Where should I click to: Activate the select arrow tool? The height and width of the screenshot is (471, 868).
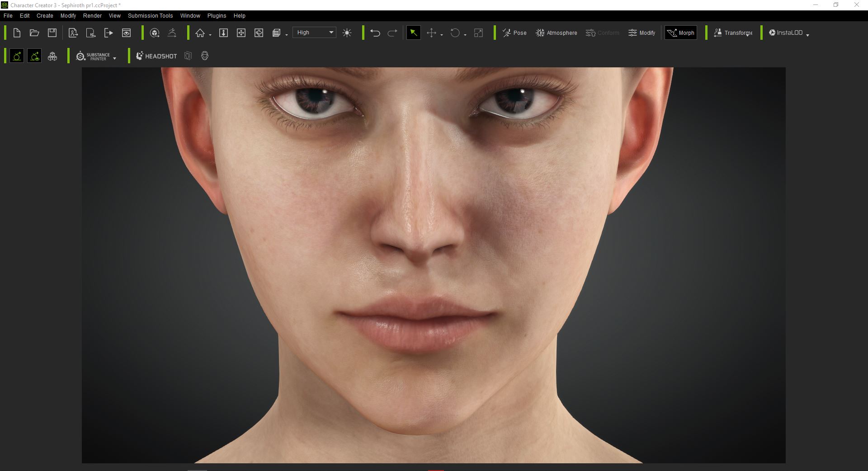413,33
